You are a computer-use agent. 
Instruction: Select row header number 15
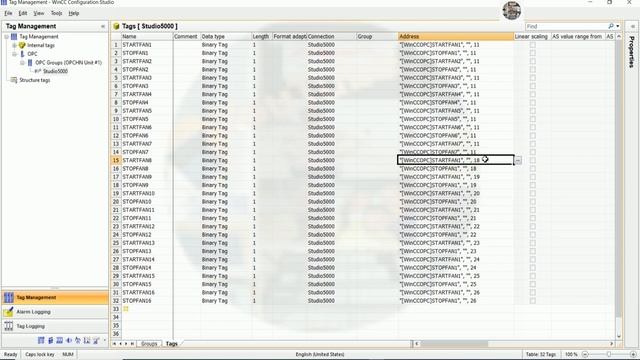tap(116, 160)
